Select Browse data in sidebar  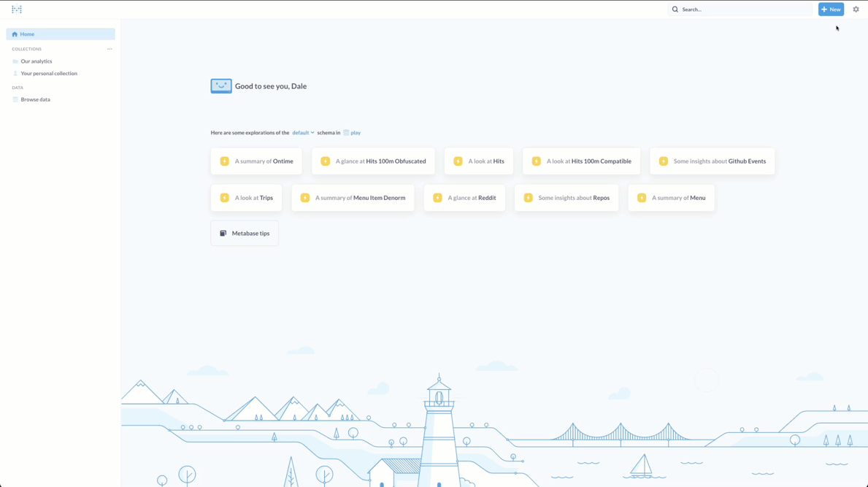(35, 99)
